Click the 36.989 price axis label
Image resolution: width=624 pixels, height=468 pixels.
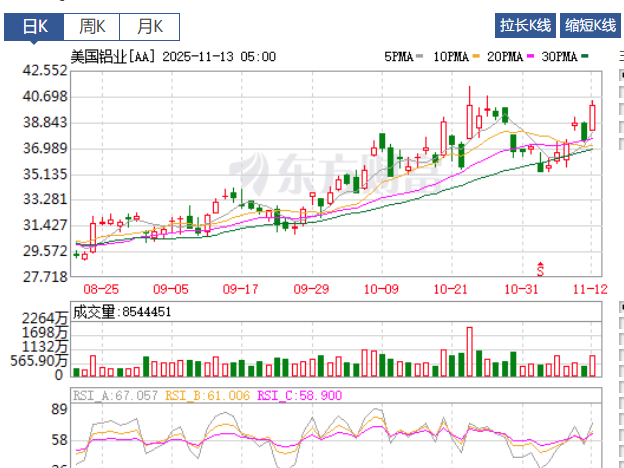(x=45, y=148)
